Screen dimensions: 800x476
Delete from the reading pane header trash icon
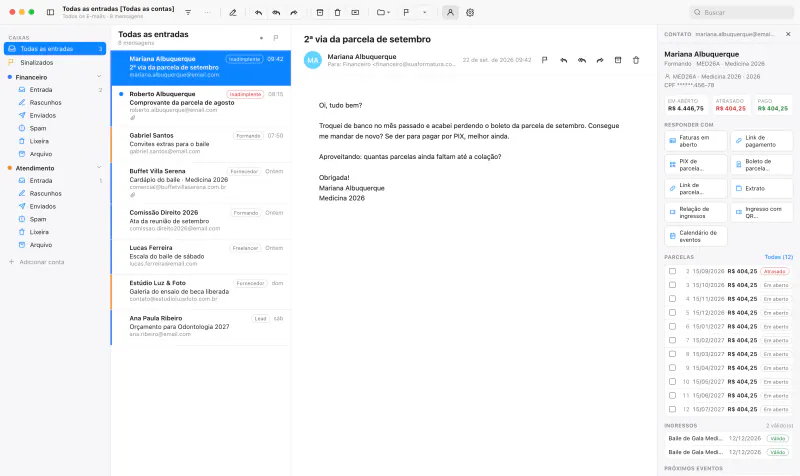tap(636, 60)
